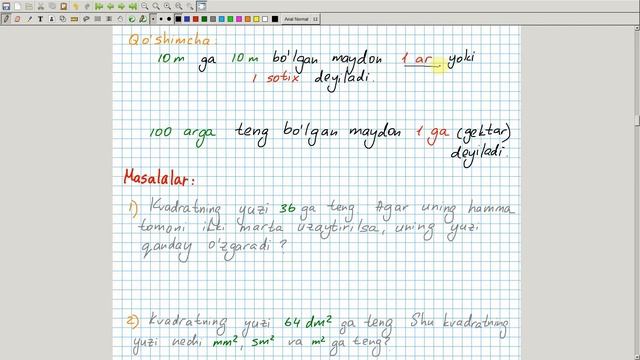Set fine pen thickness
The width and height of the screenshot is (640, 360).
(153, 19)
